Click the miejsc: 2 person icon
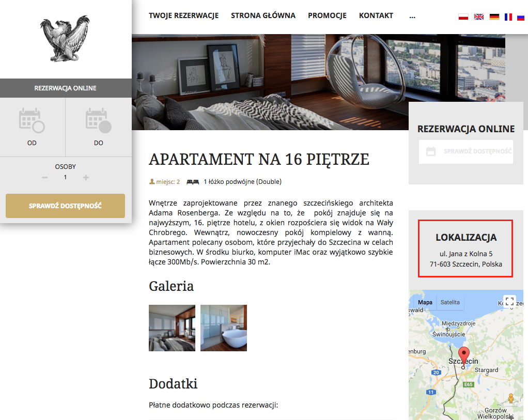The width and height of the screenshot is (528, 420). (x=152, y=181)
